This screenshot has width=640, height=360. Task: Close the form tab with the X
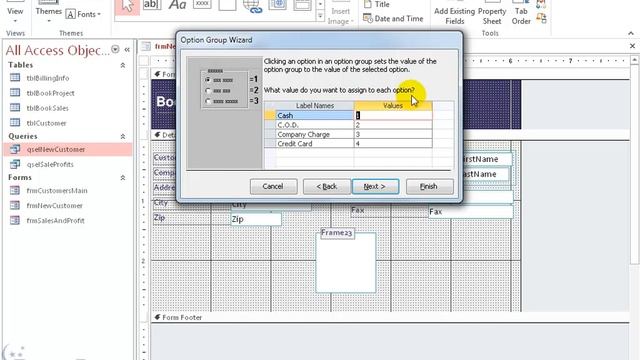(632, 46)
